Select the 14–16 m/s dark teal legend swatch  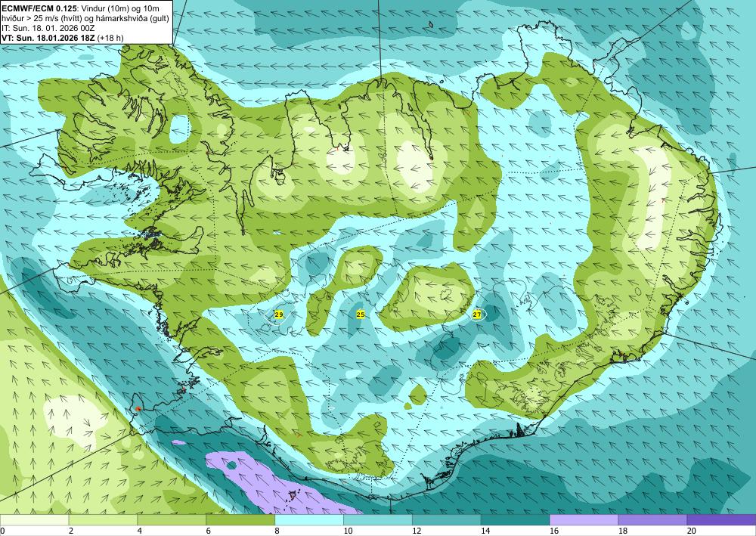515,519
